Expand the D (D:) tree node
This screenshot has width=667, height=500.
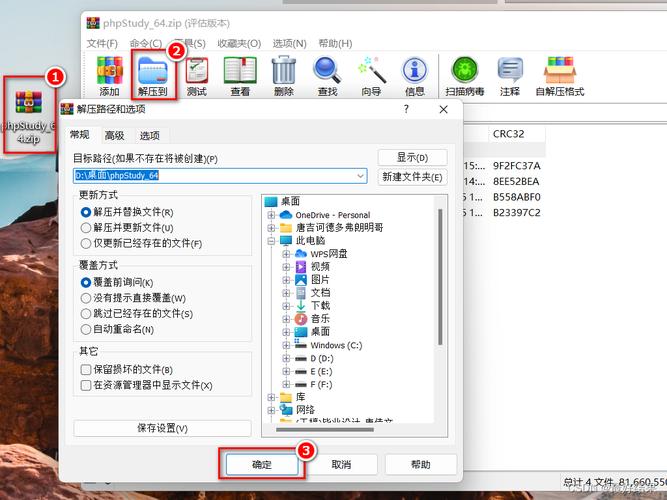(x=286, y=358)
